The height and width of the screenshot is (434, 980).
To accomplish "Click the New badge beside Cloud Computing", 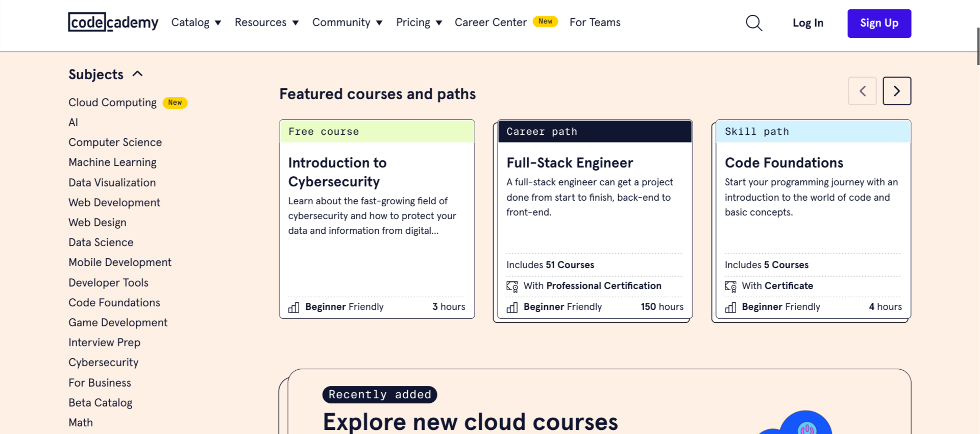I will [175, 103].
